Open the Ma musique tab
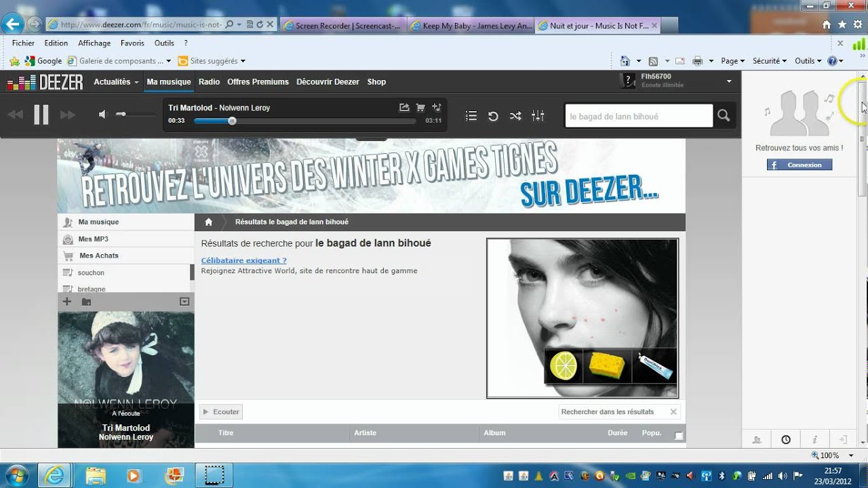This screenshot has width=868, height=488. (169, 81)
